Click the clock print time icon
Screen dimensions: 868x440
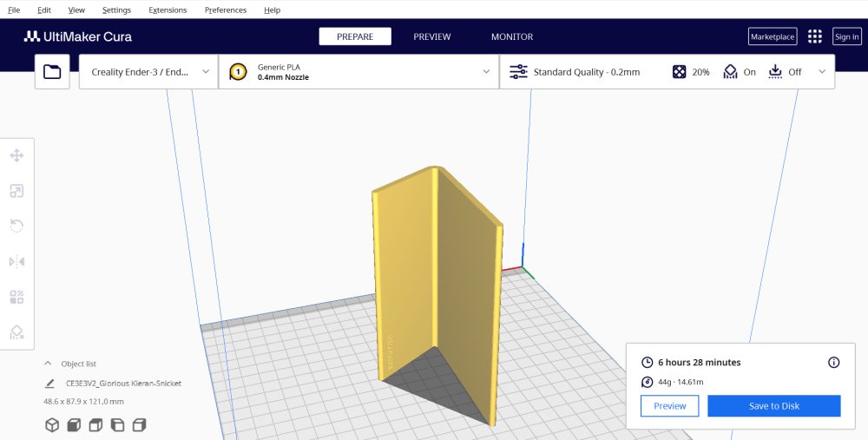(648, 363)
